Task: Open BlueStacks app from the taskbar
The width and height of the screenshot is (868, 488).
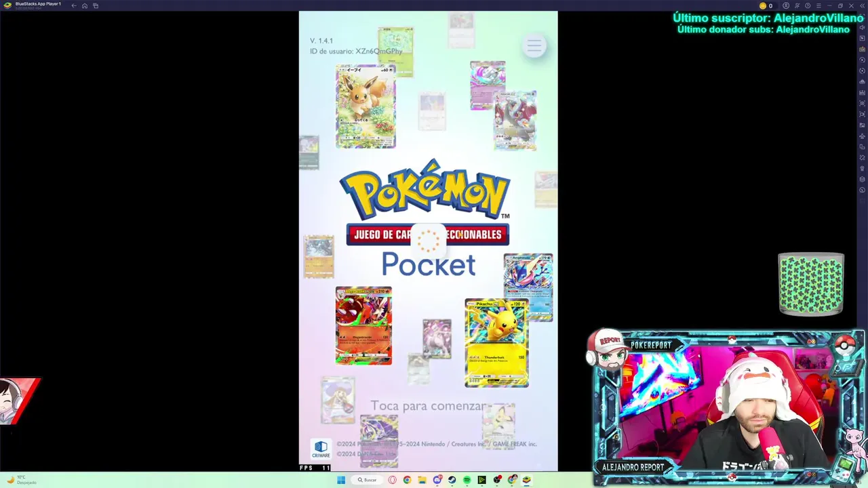Action: (x=527, y=480)
